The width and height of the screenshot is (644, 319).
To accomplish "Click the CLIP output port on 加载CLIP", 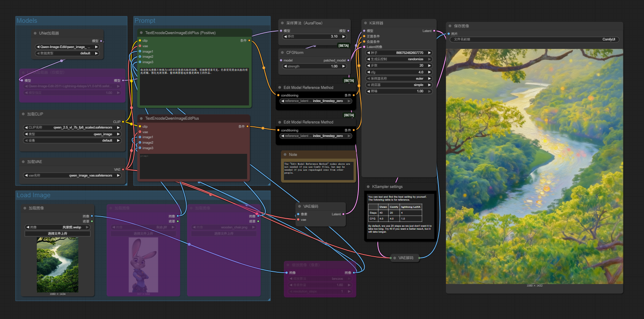I will pyautogui.click(x=123, y=122).
